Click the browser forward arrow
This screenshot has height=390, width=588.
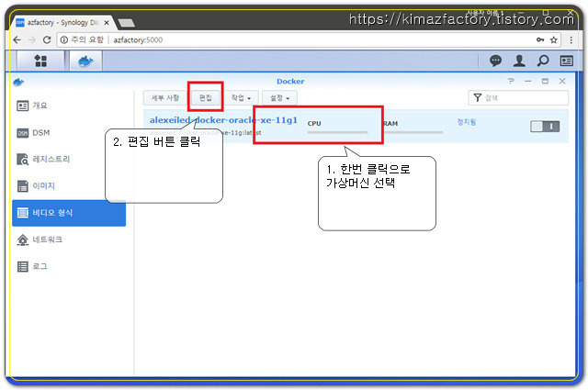[x=32, y=39]
